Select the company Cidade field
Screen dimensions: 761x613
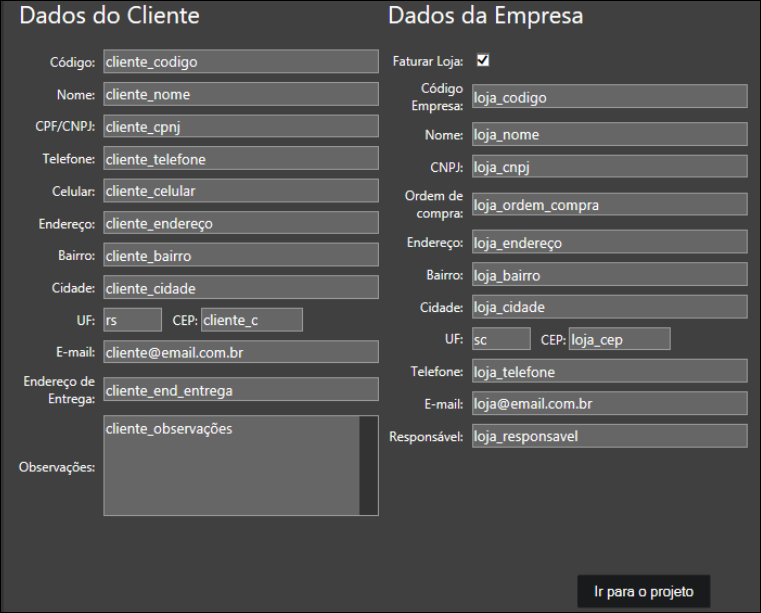(609, 307)
